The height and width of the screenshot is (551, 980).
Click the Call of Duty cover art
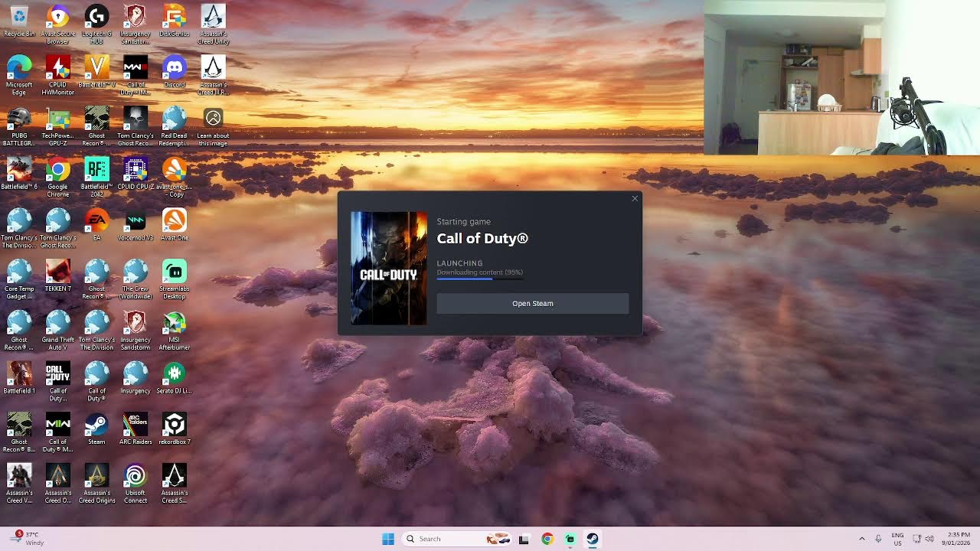[389, 268]
